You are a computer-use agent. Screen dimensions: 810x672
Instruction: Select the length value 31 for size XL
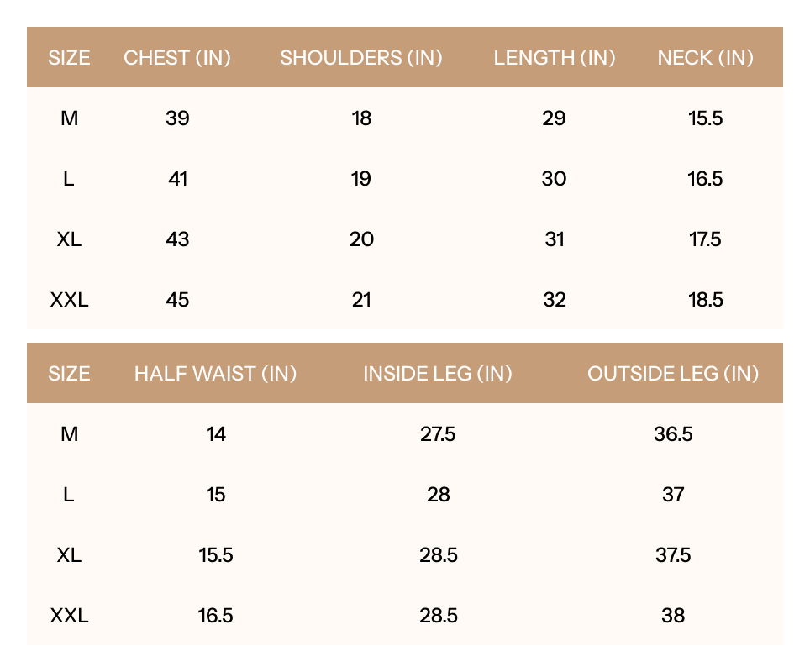pyautogui.click(x=555, y=239)
